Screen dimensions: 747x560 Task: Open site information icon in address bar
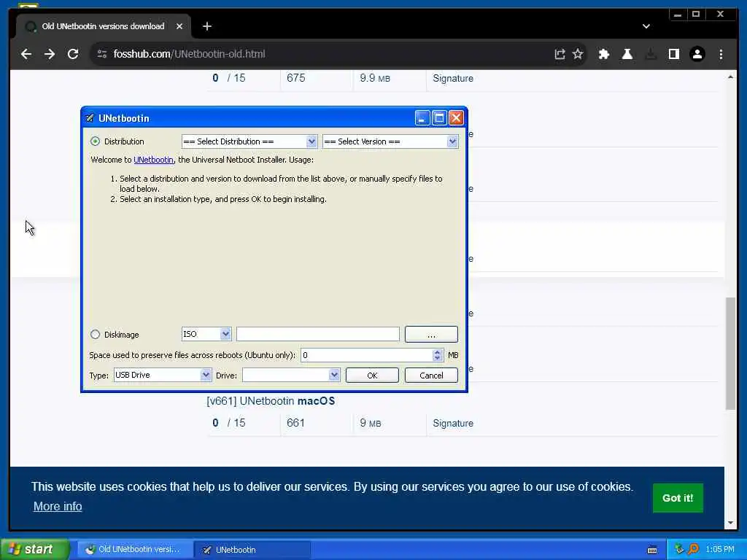pyautogui.click(x=102, y=54)
